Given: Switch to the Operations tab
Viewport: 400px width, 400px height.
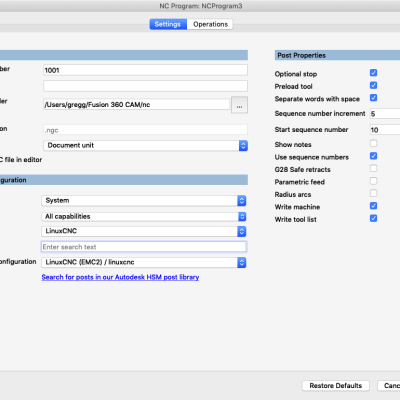Looking at the screenshot, I should tap(210, 24).
